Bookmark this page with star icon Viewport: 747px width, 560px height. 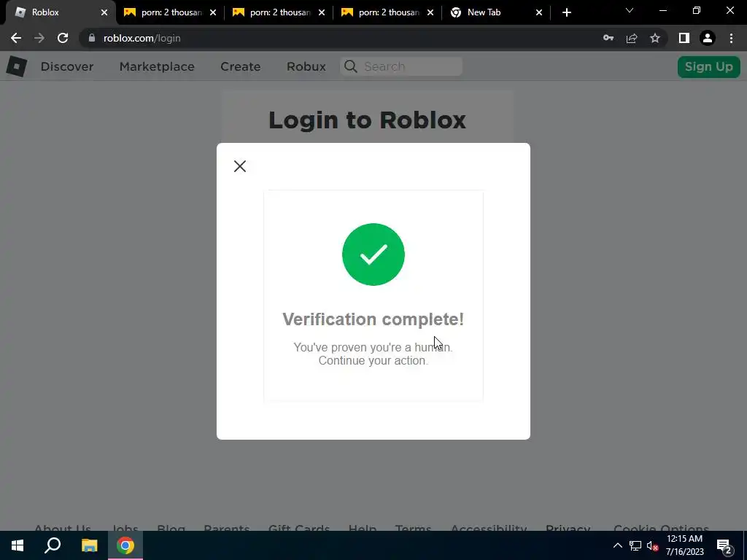(655, 38)
